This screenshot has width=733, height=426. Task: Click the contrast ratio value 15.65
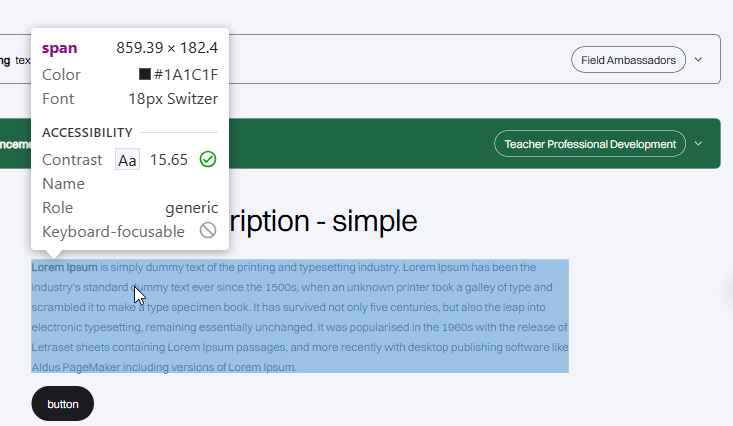pos(169,160)
